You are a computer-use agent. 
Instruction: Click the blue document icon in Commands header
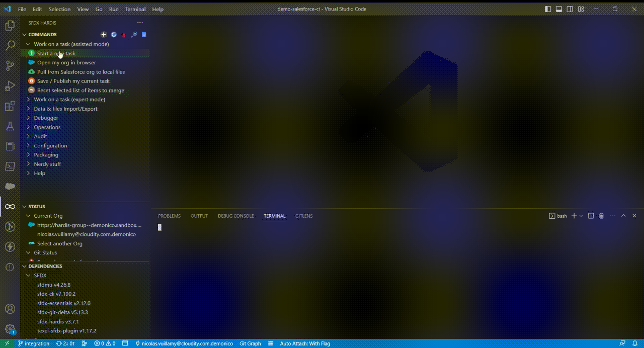point(144,35)
